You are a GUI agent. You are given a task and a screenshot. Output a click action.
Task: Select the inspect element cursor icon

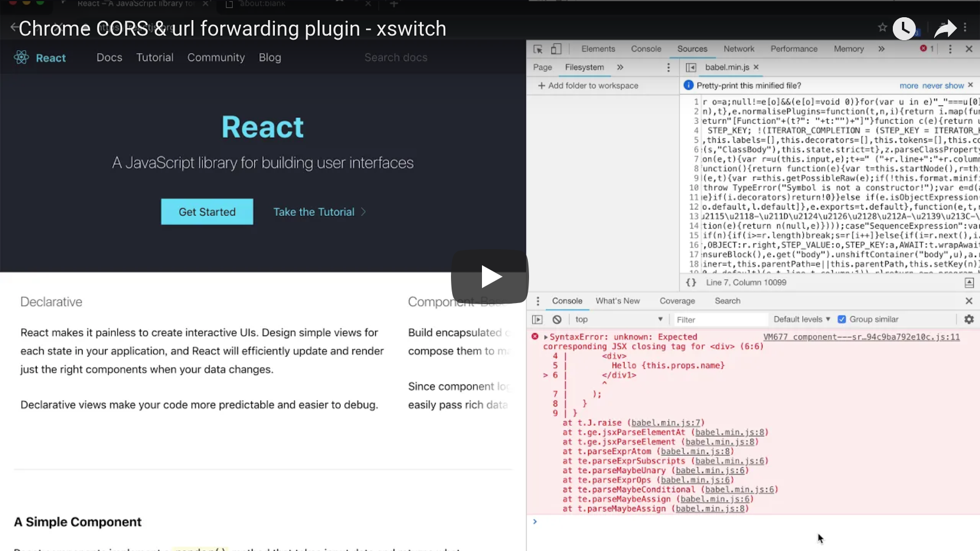538,49
